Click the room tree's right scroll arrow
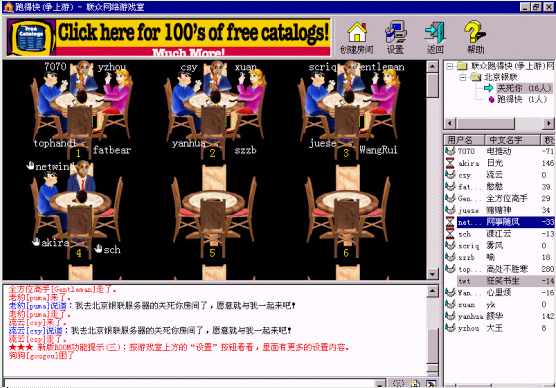 coord(548,123)
